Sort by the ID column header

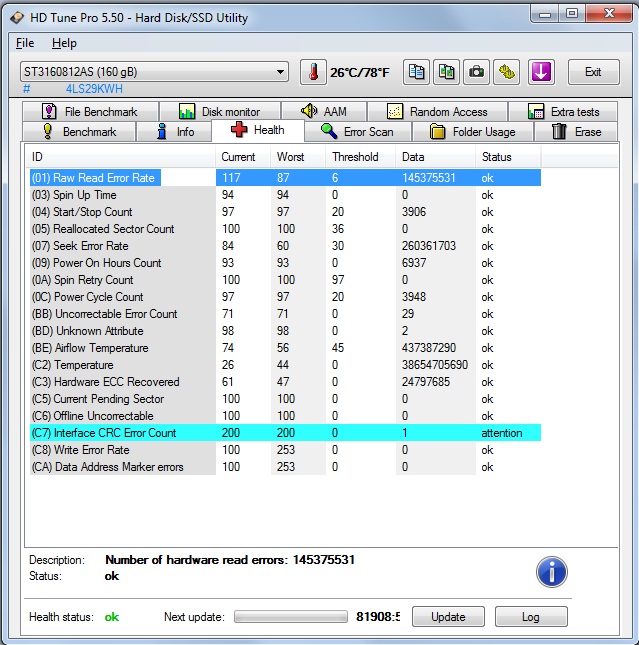(121, 157)
